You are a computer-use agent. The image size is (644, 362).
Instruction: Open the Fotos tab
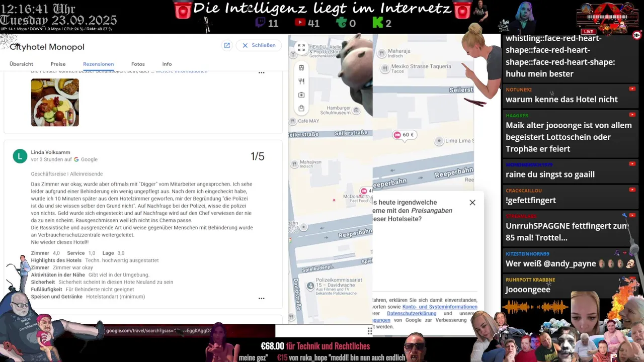tap(138, 64)
